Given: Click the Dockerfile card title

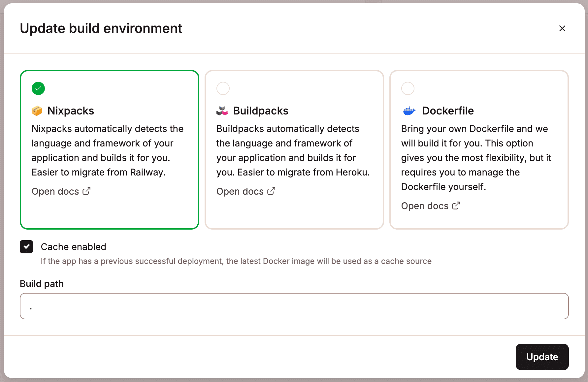Looking at the screenshot, I should (448, 111).
